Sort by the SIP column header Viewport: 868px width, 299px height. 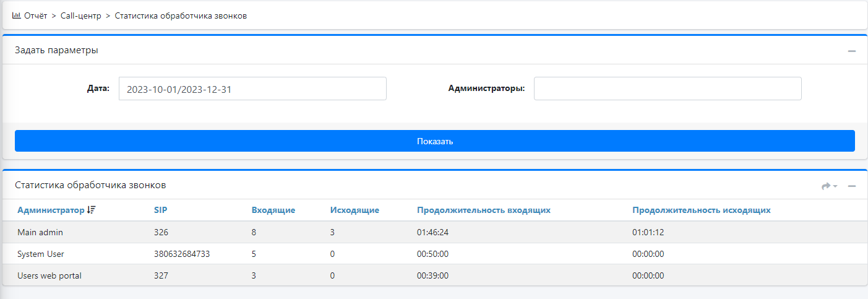(160, 210)
